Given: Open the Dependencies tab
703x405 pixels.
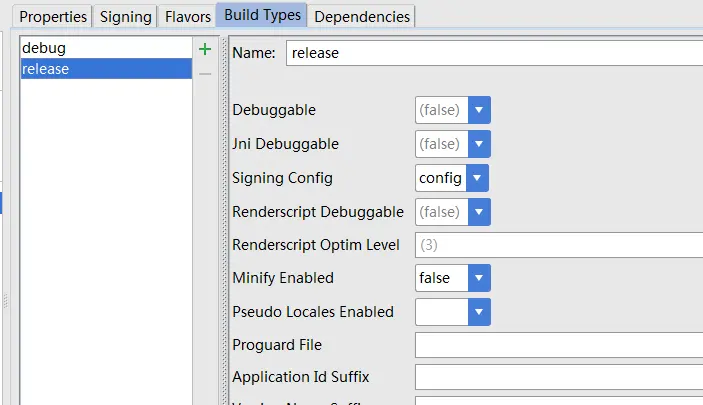Looking at the screenshot, I should click(361, 17).
